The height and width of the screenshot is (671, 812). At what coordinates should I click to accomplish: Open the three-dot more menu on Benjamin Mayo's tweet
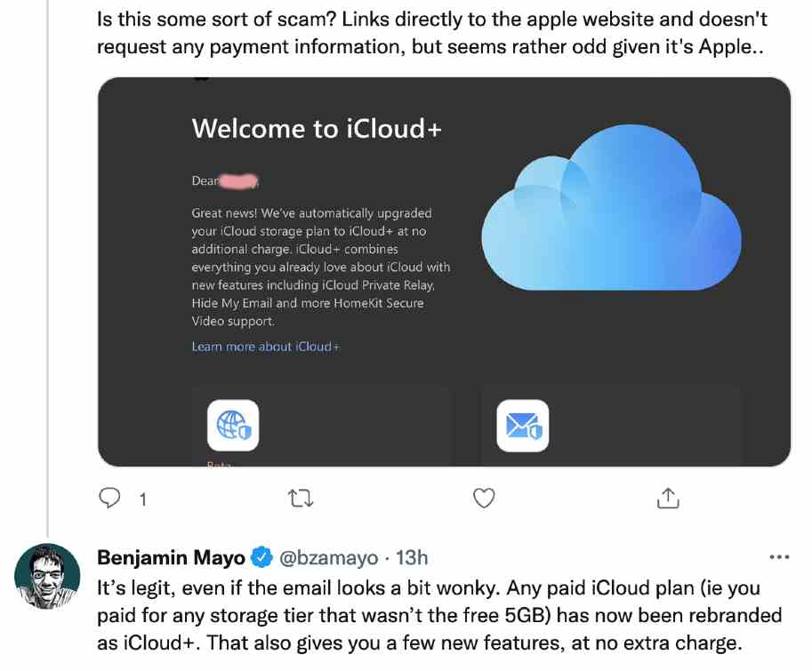point(779,557)
